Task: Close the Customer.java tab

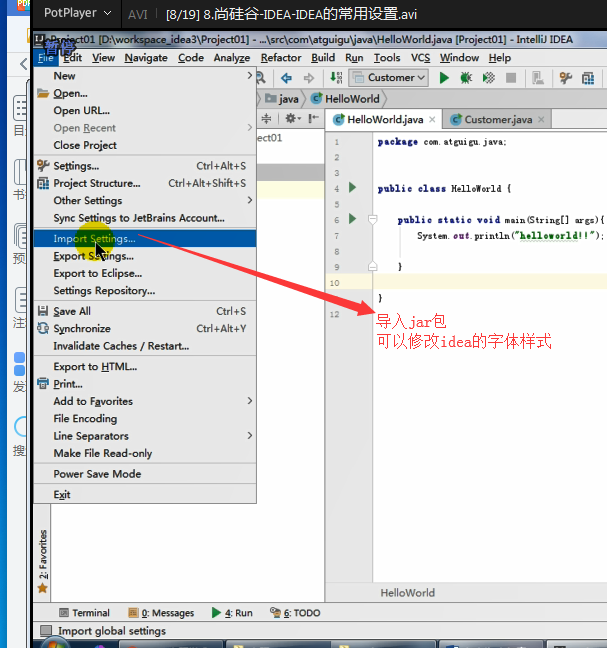Action: [541, 119]
